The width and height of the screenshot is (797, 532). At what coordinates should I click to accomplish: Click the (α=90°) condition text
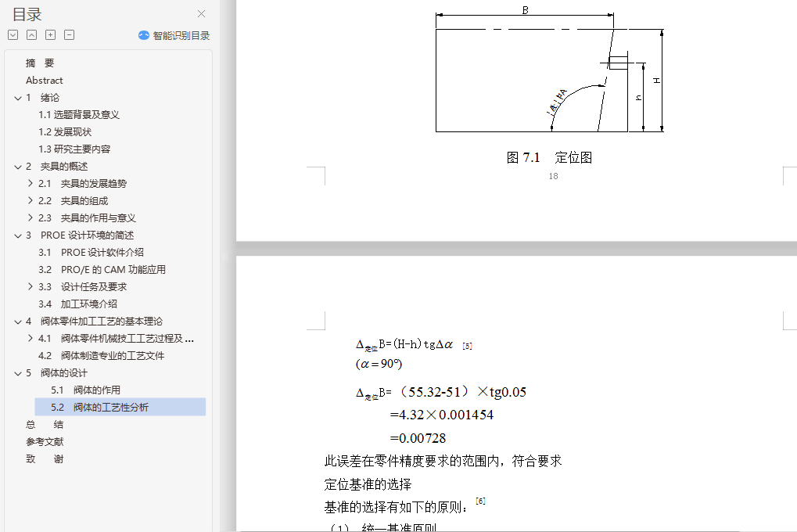coord(379,364)
